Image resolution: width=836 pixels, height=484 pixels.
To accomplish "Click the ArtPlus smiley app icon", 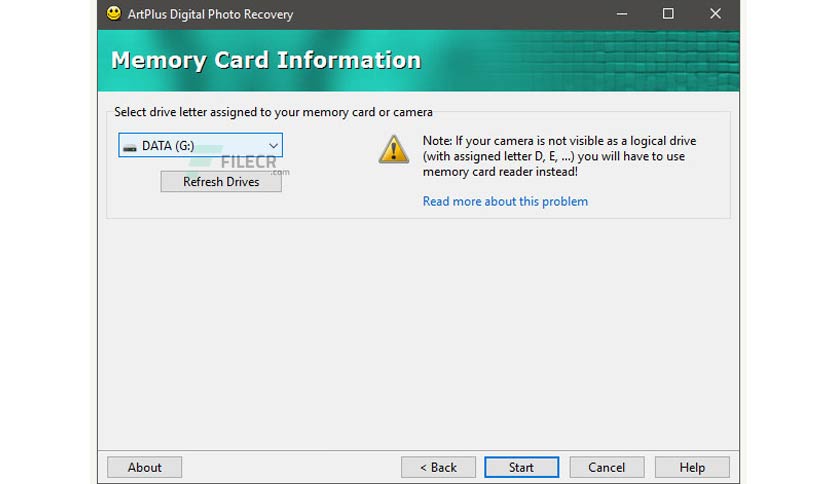I will (114, 13).
